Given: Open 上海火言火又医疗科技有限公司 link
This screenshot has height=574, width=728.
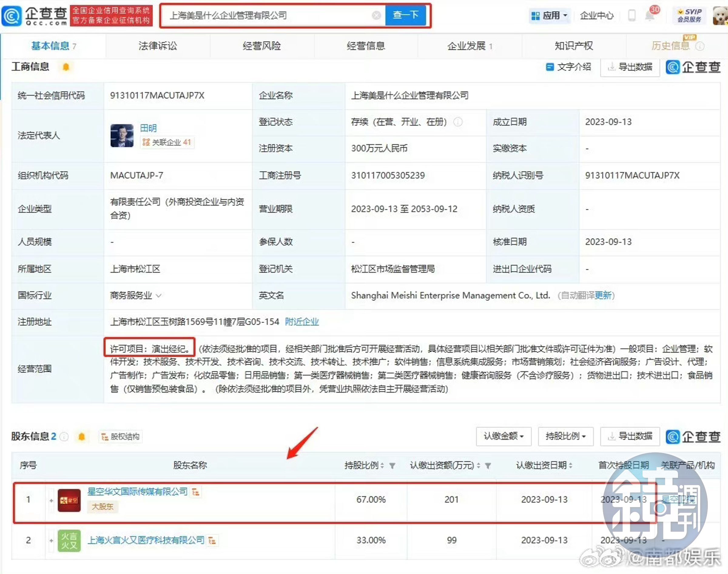Looking at the screenshot, I should [x=146, y=540].
